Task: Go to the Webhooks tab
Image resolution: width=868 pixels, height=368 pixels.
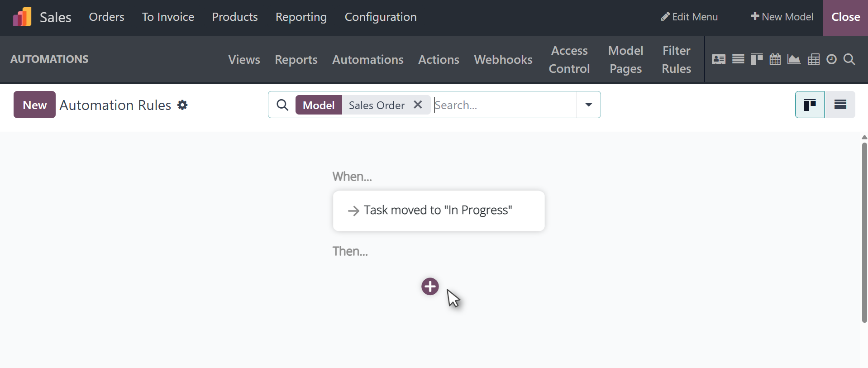Action: coord(503,60)
